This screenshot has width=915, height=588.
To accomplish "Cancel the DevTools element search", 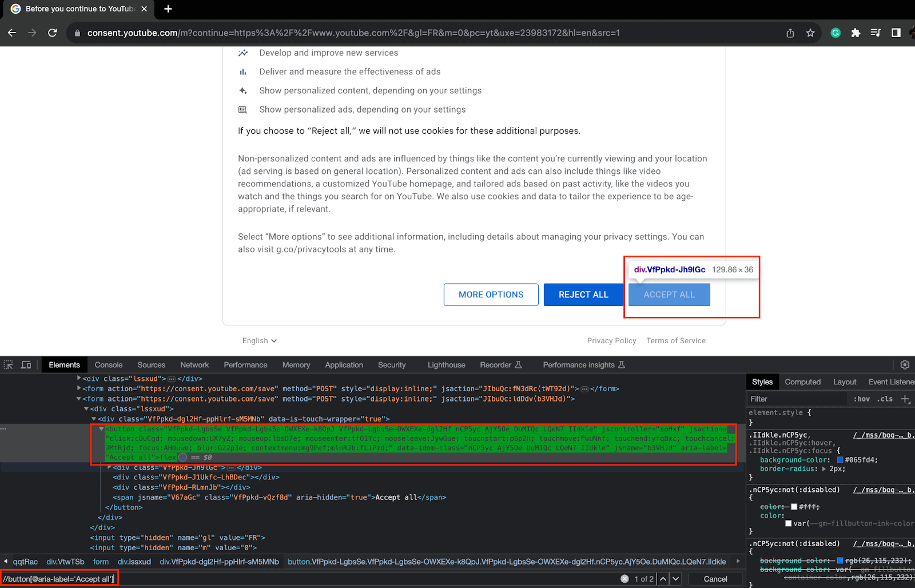I will (x=715, y=579).
